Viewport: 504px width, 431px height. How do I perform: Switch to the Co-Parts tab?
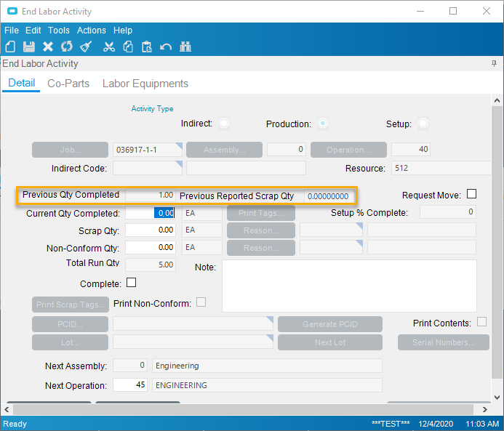[68, 84]
